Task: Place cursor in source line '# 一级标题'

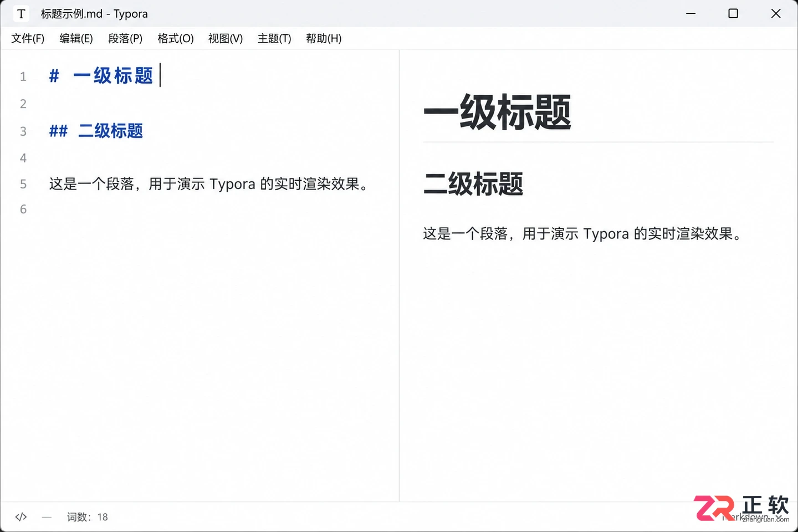Action: [101, 76]
